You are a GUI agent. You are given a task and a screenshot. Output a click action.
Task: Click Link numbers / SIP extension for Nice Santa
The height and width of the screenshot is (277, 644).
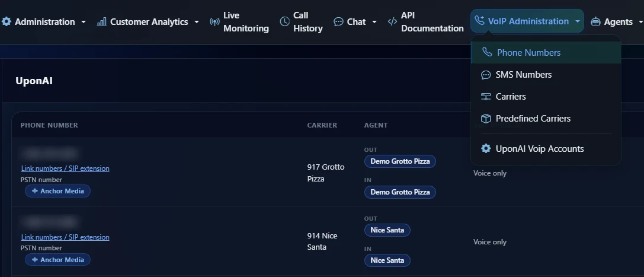tap(65, 237)
